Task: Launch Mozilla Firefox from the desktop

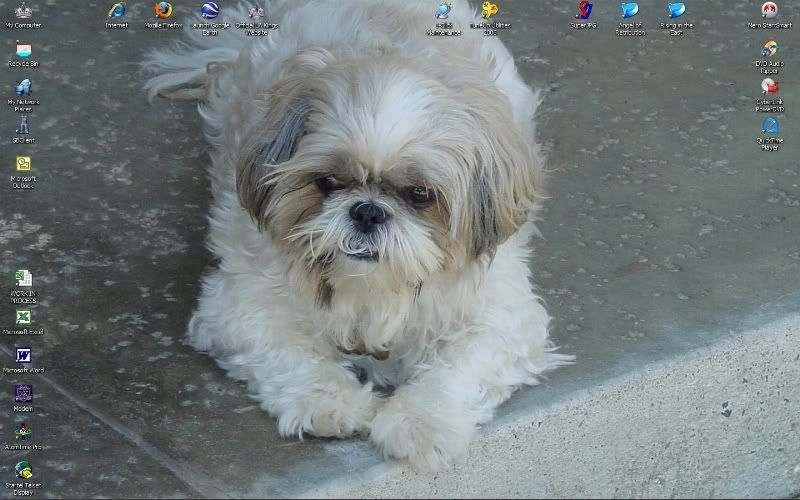Action: (x=163, y=11)
